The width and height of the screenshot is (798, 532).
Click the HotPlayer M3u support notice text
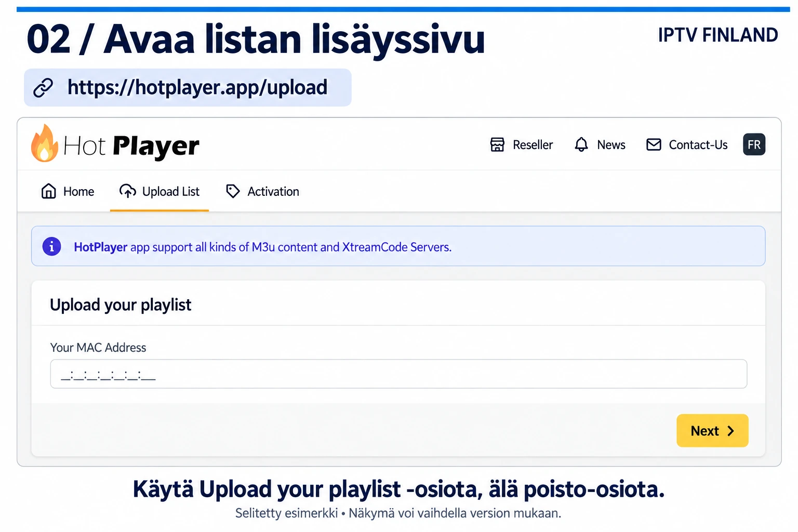[262, 247]
